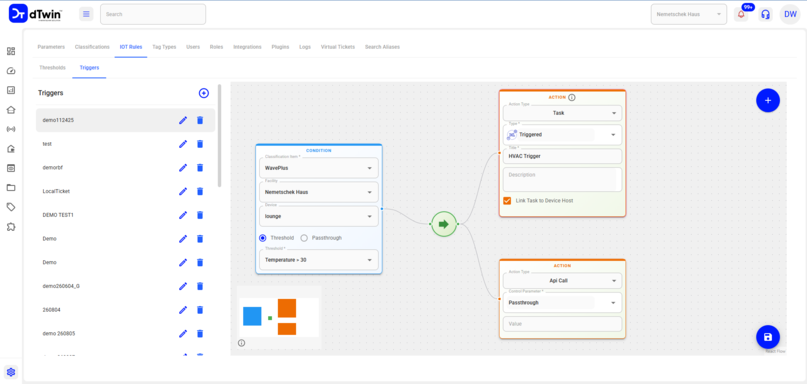Switch to the Logs tab
This screenshot has width=807, height=384.
(x=305, y=47)
